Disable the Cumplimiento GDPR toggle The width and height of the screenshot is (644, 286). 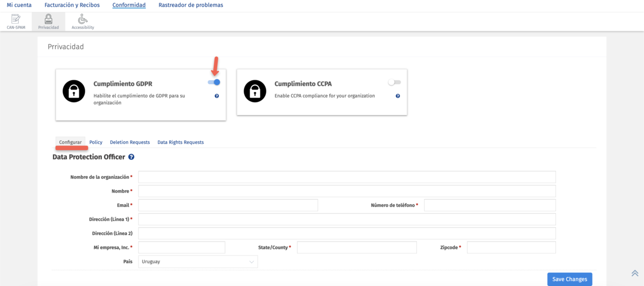[x=214, y=82]
